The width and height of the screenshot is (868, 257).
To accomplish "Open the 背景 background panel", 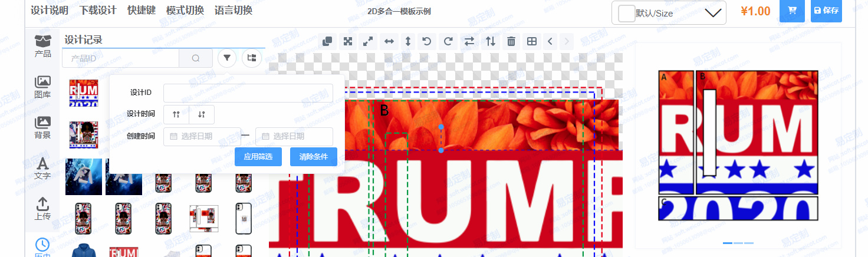I will (x=42, y=127).
